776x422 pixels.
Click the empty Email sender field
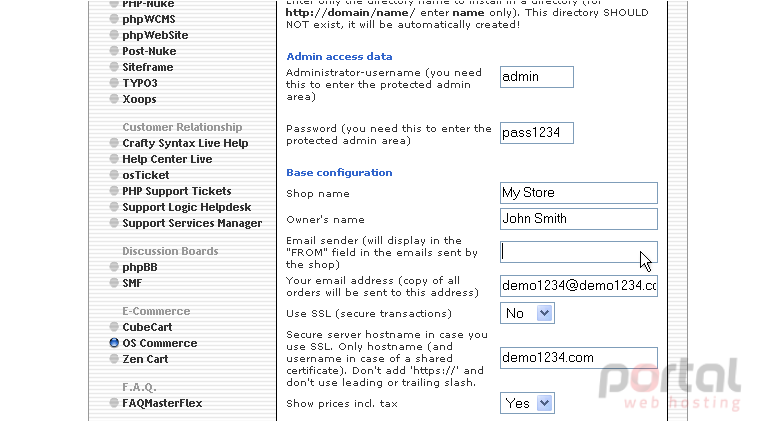click(x=579, y=252)
